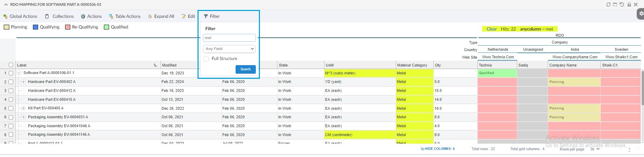Click the sort icon in Label column header
The image size is (644, 157).
(x=155, y=65)
